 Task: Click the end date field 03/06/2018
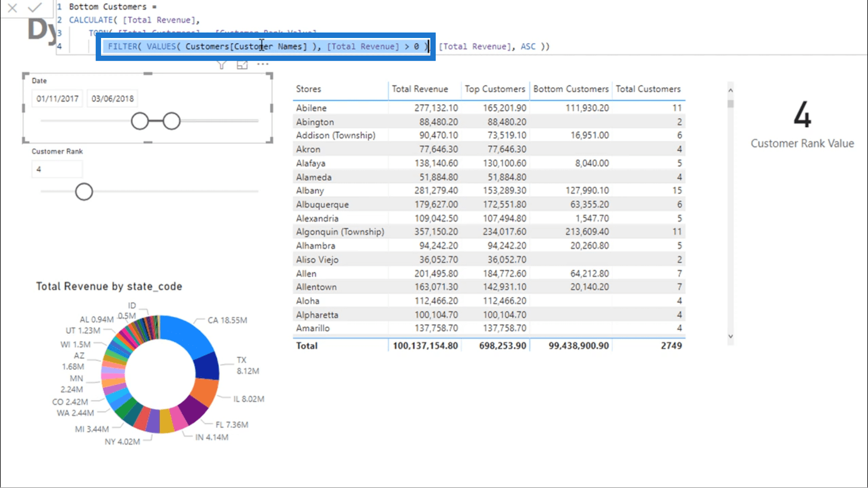pos(112,99)
